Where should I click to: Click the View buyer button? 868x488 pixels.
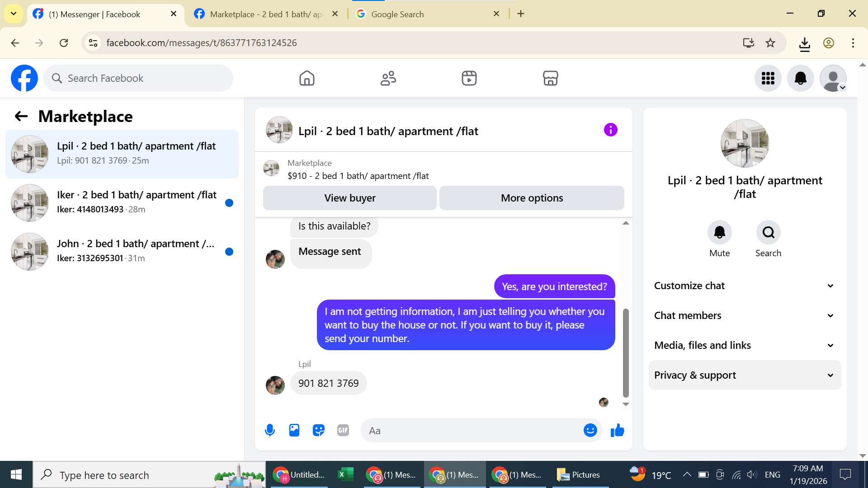coord(349,198)
